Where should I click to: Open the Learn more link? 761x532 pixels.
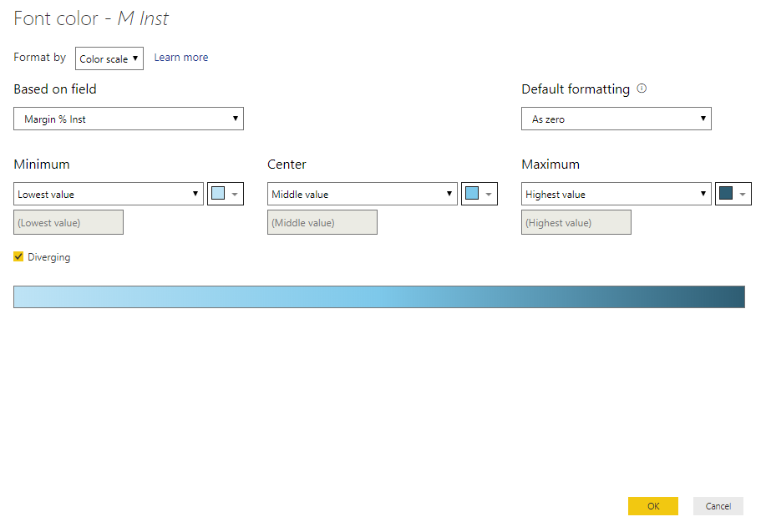(180, 57)
